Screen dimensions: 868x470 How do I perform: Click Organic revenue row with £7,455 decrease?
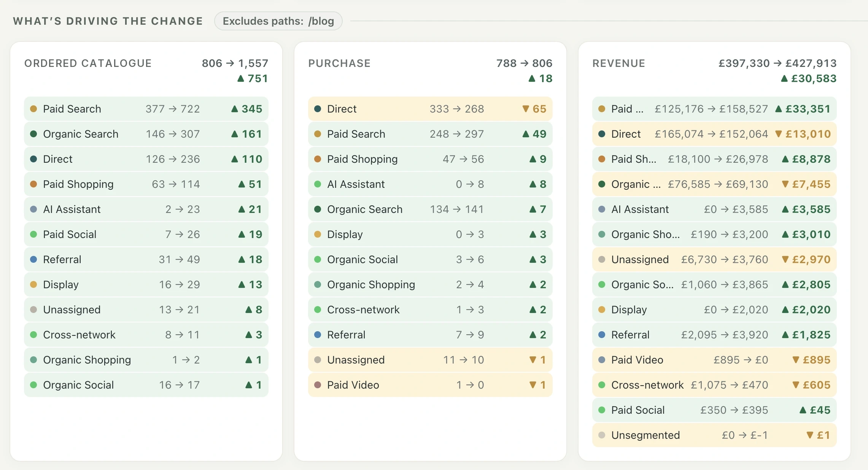(x=714, y=184)
